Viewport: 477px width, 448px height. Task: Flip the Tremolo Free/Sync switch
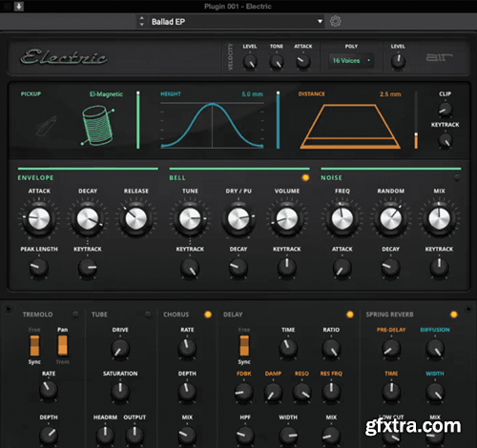pos(34,346)
